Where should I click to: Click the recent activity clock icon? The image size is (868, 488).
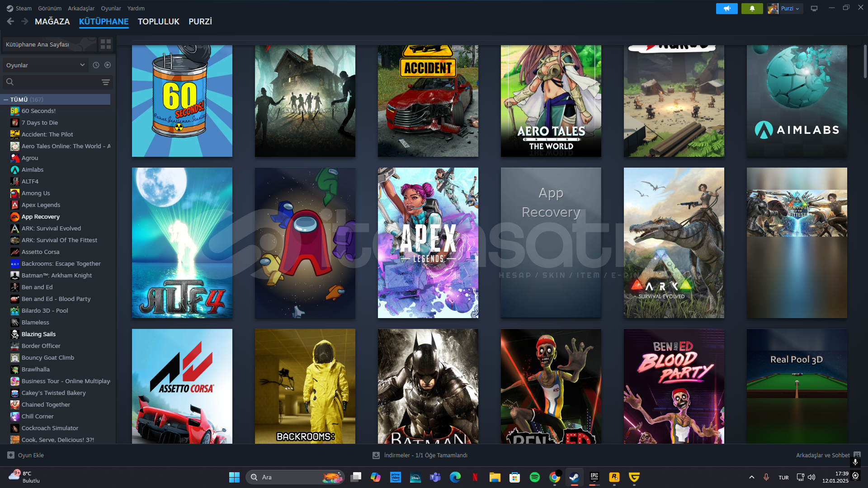click(x=96, y=65)
